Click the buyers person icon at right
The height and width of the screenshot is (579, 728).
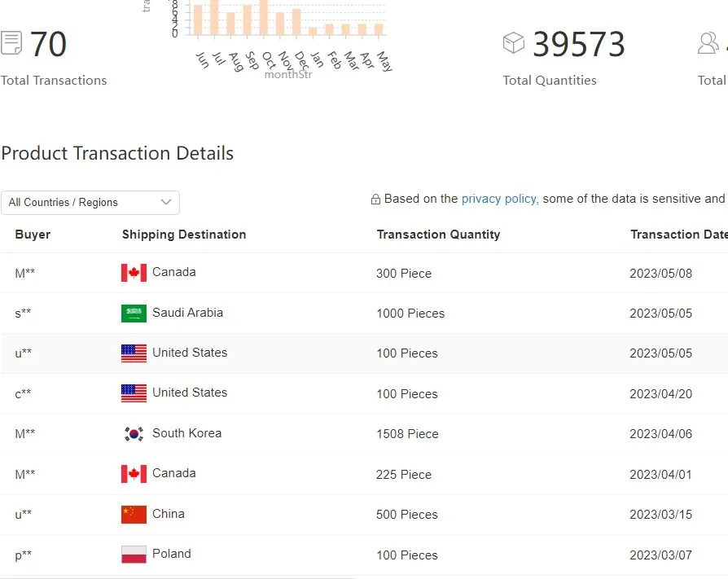click(x=709, y=42)
